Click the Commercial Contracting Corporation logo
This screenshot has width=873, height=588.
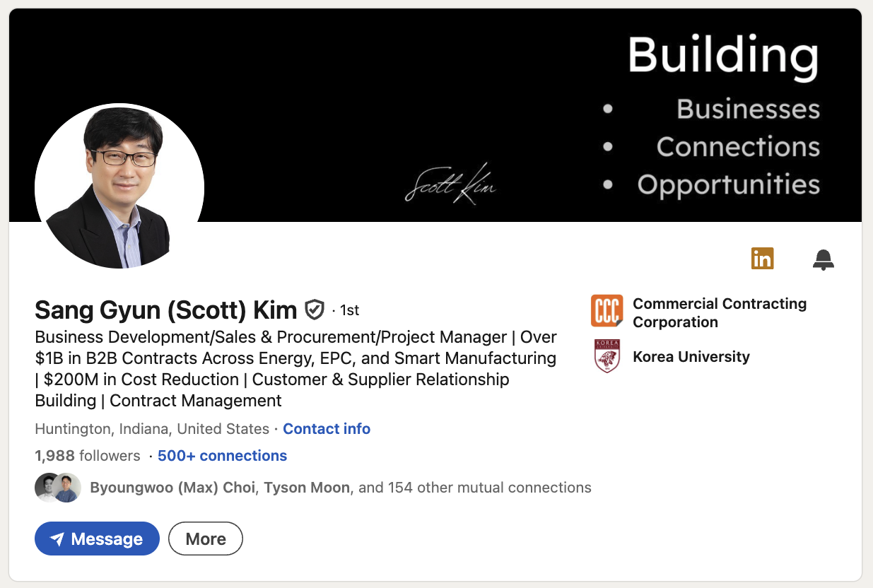tap(607, 311)
